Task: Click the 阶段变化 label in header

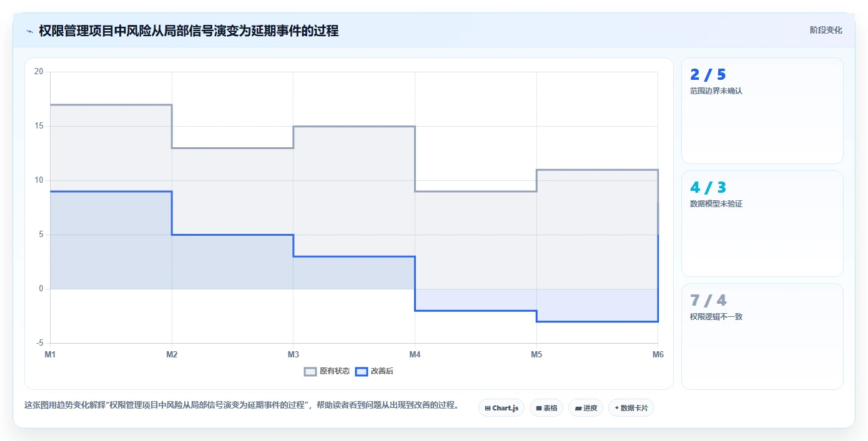Action: pyautogui.click(x=826, y=30)
